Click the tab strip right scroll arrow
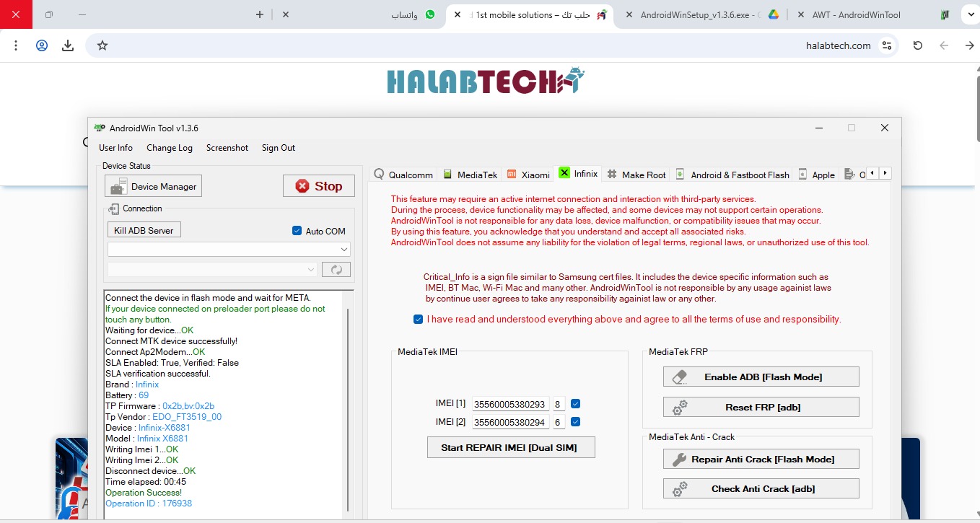 click(885, 173)
